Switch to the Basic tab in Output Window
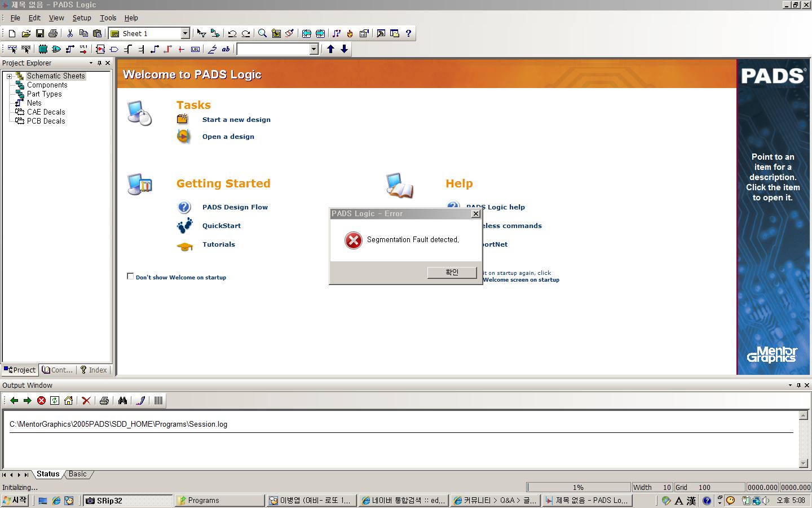Image resolution: width=812 pixels, height=508 pixels. pyautogui.click(x=78, y=474)
